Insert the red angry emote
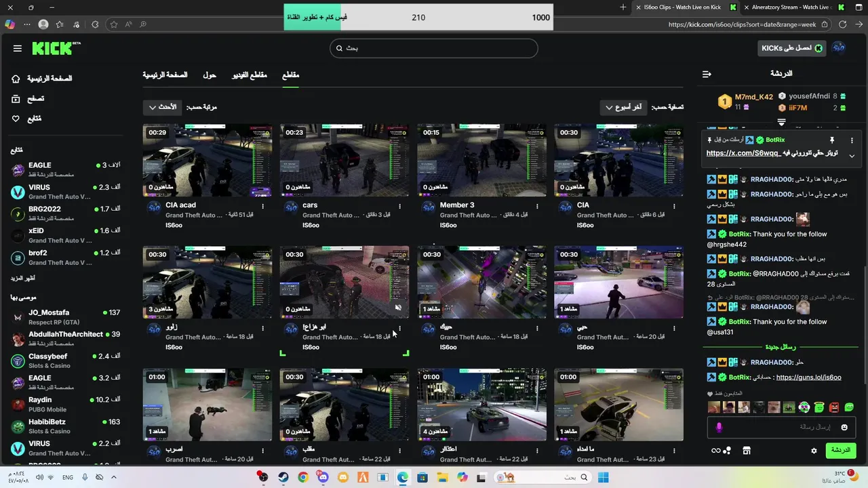The image size is (868, 488). coord(834,407)
